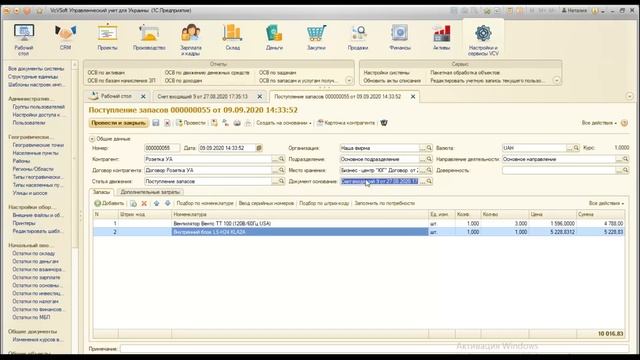Open the Рабочий стол section icon
The height and width of the screenshot is (360, 640).
click(x=24, y=39)
